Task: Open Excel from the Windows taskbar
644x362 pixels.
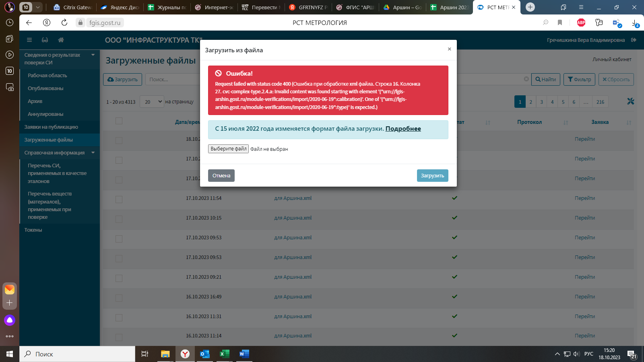Action: coord(224,354)
